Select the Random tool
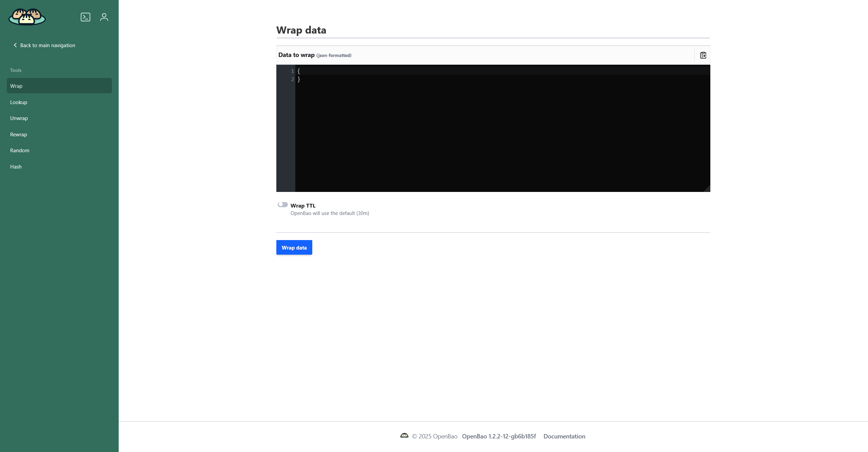The image size is (868, 452). point(20,151)
